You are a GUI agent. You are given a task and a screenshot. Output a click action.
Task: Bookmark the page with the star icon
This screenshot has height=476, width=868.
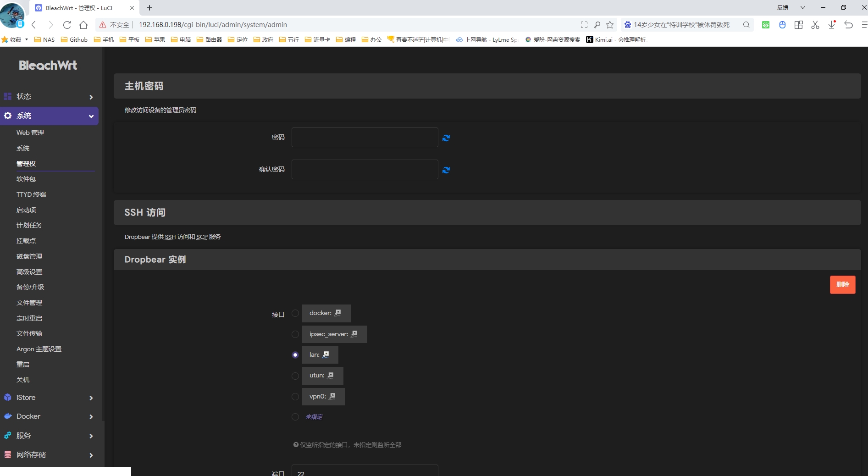pos(610,25)
